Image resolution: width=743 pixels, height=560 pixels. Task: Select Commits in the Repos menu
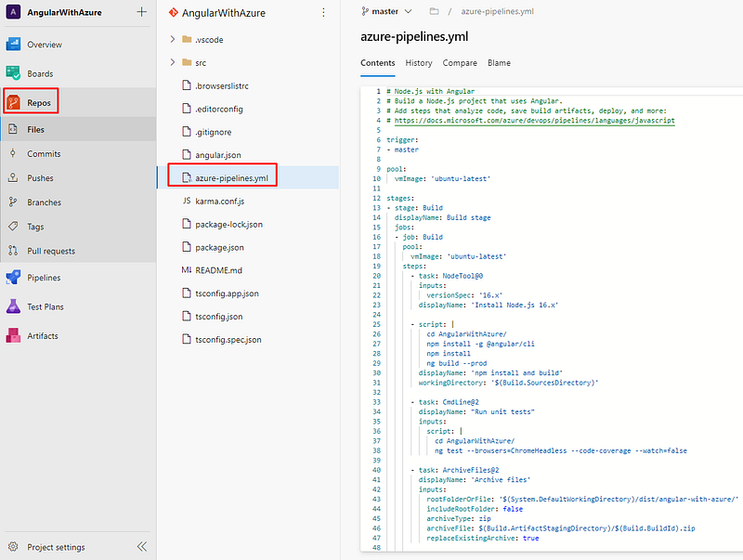[44, 153]
